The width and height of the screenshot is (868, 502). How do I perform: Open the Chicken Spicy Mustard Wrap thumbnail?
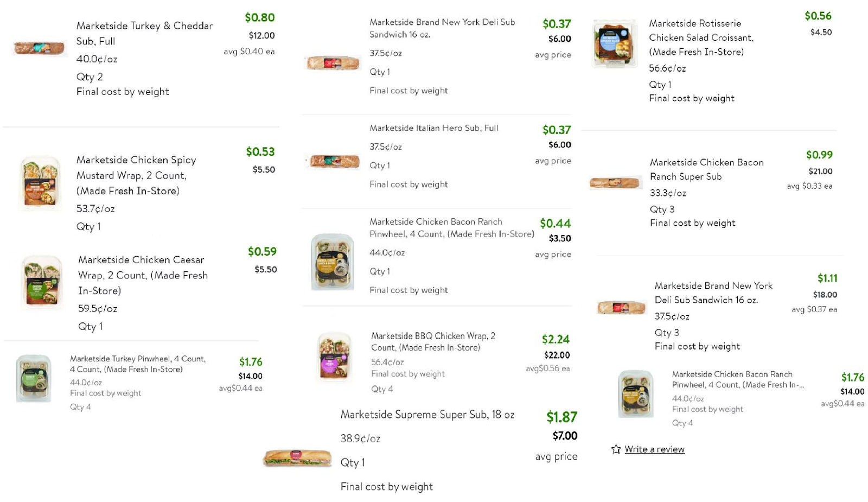(40, 183)
